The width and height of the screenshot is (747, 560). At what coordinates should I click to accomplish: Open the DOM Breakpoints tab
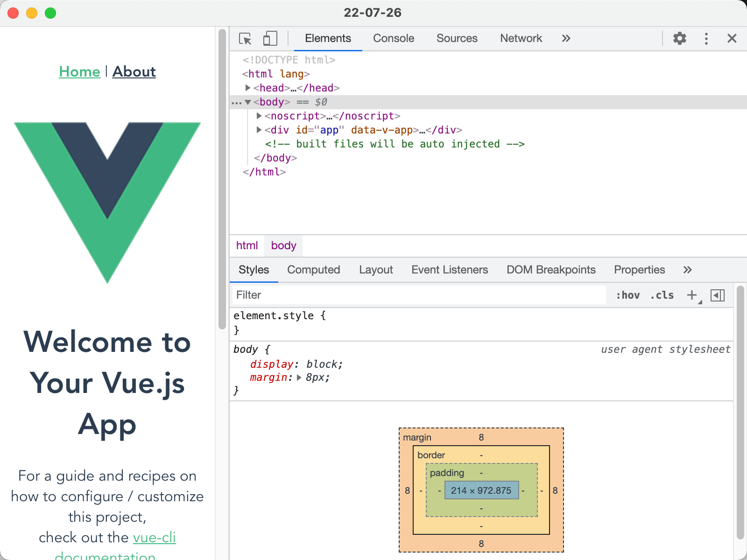pyautogui.click(x=551, y=270)
